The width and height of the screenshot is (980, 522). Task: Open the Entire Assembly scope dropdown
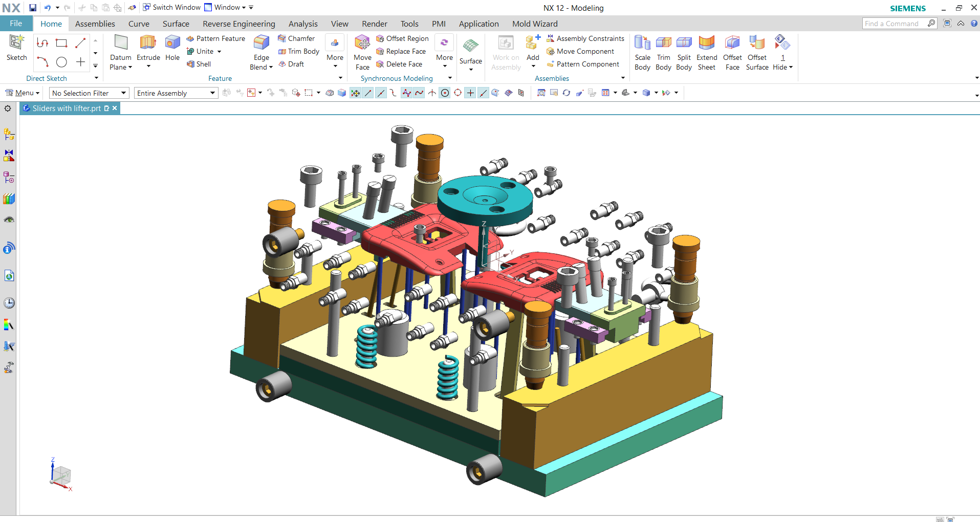pyautogui.click(x=176, y=93)
